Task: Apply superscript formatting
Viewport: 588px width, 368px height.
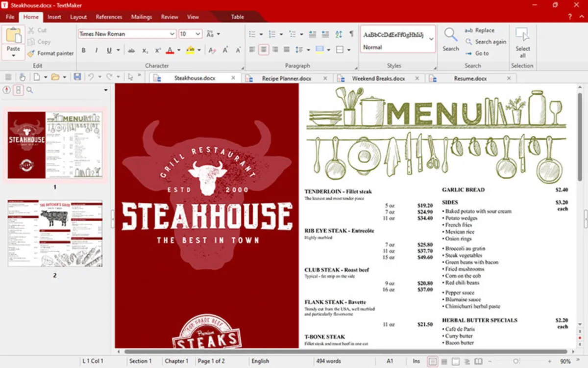Action: (158, 50)
